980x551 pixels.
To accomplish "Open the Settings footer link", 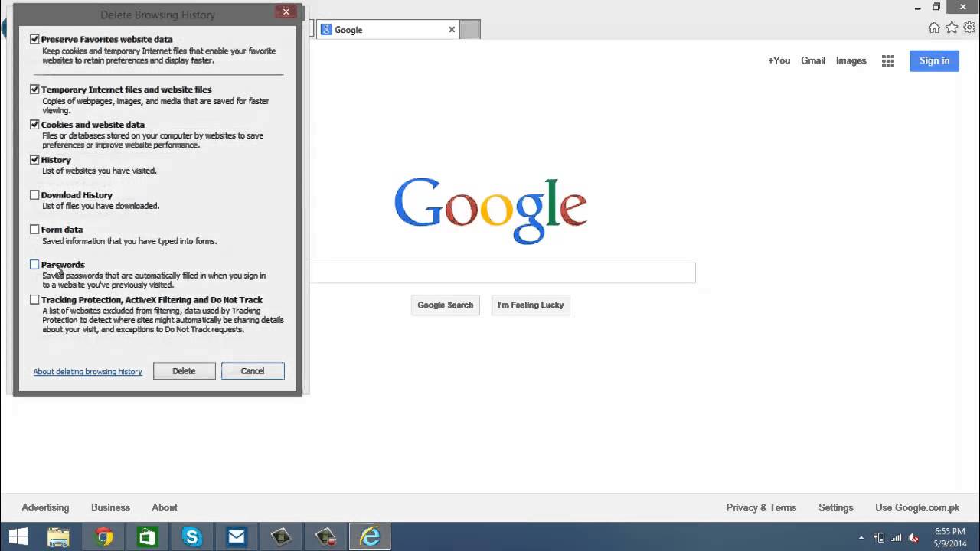I will click(x=835, y=508).
